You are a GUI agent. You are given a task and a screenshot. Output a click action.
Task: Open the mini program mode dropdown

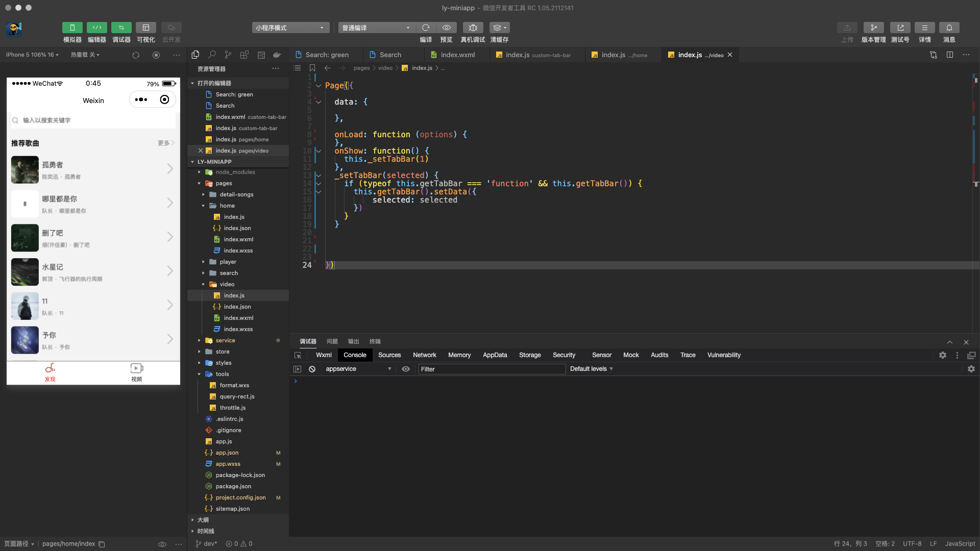[290, 28]
